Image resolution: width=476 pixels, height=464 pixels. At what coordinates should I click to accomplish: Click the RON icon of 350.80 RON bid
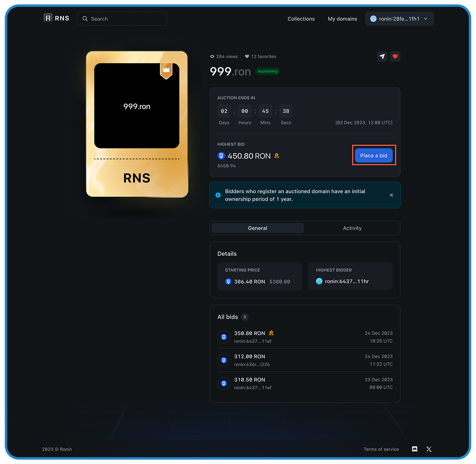(x=224, y=337)
